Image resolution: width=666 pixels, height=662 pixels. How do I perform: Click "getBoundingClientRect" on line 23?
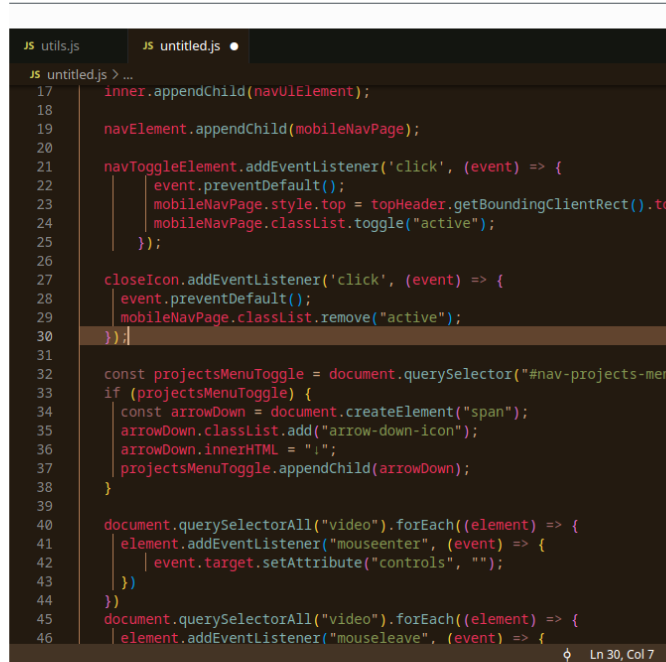(541, 205)
